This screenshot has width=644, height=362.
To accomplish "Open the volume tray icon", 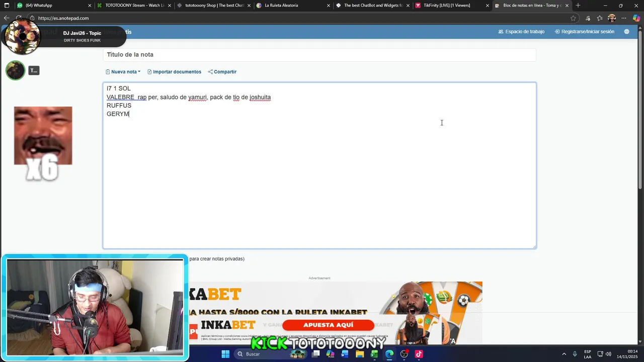I will pyautogui.click(x=608, y=354).
